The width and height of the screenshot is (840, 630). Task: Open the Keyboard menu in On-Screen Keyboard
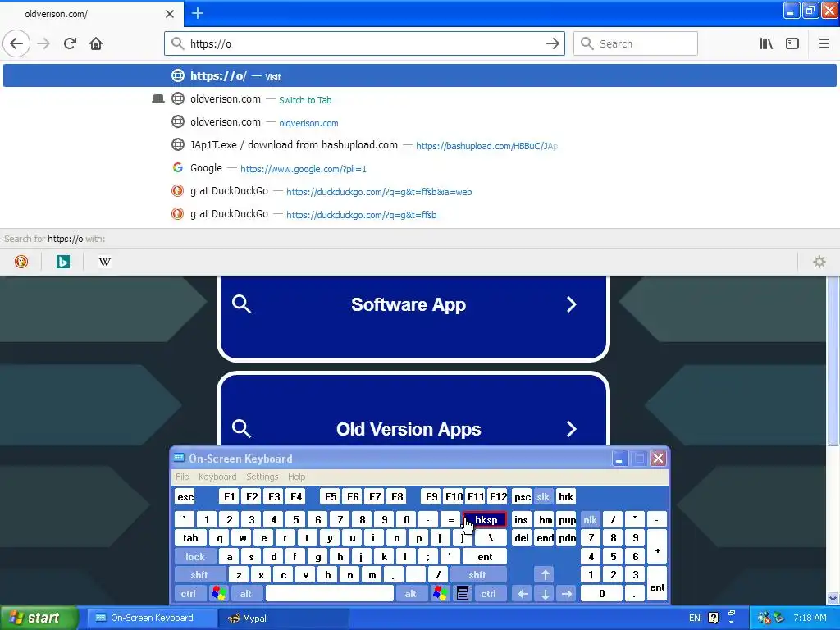pos(217,477)
